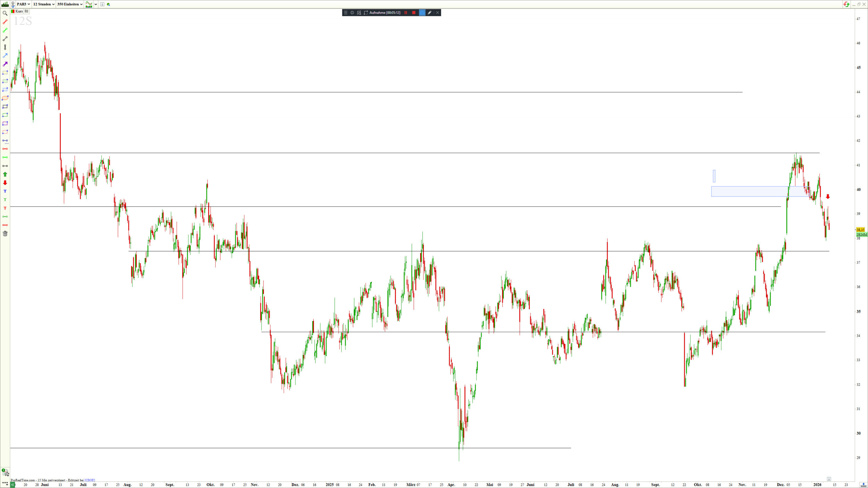Select the red trend line tool
Viewport: 868px width, 488px height.
5,22
